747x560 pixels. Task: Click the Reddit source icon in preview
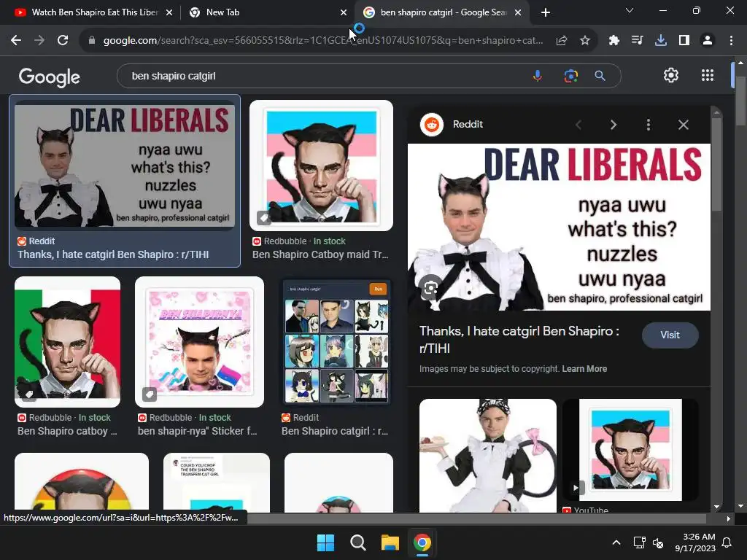pyautogui.click(x=432, y=125)
